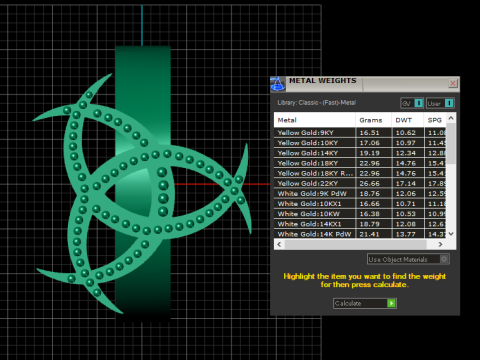The image size is (480, 360).
Task: Click the 16.51 grams cell
Action: click(x=374, y=133)
